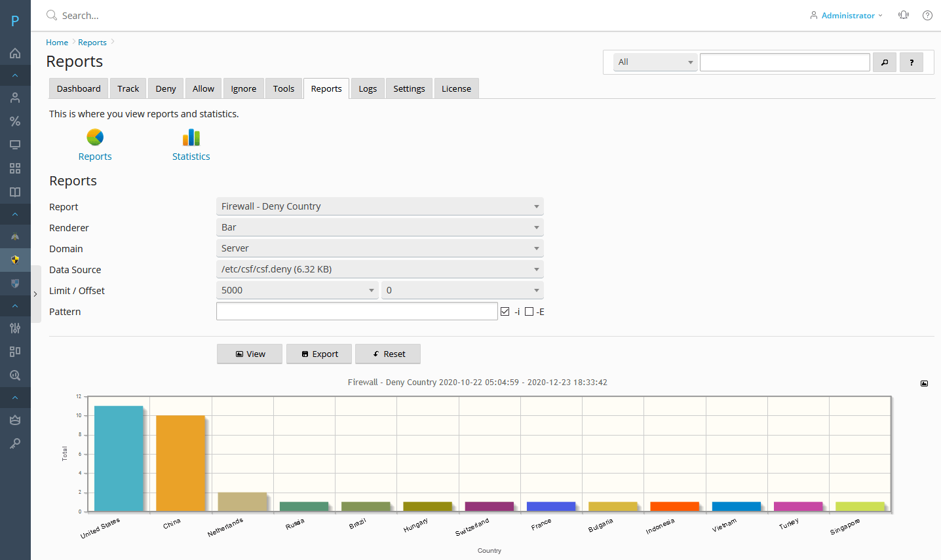Viewport: 941px width, 560px height.
Task: Open the Data Source dropdown
Action: 380,269
